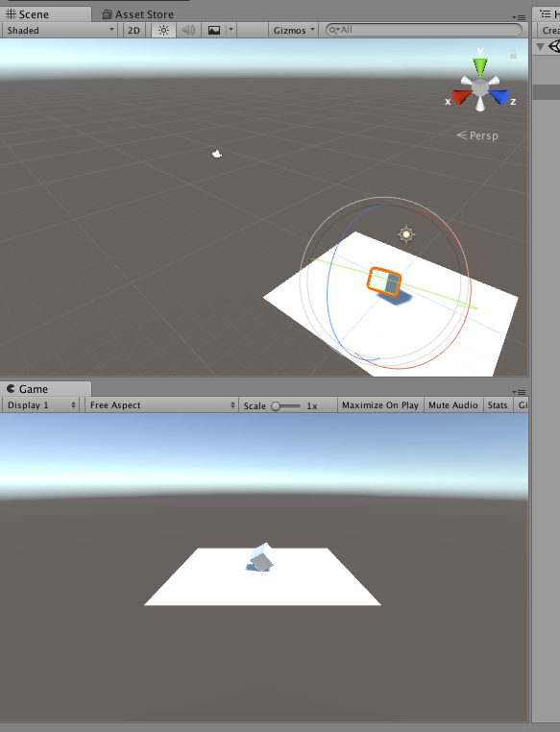Open the Free Aspect dropdown
The image size is (560, 732).
tap(161, 405)
